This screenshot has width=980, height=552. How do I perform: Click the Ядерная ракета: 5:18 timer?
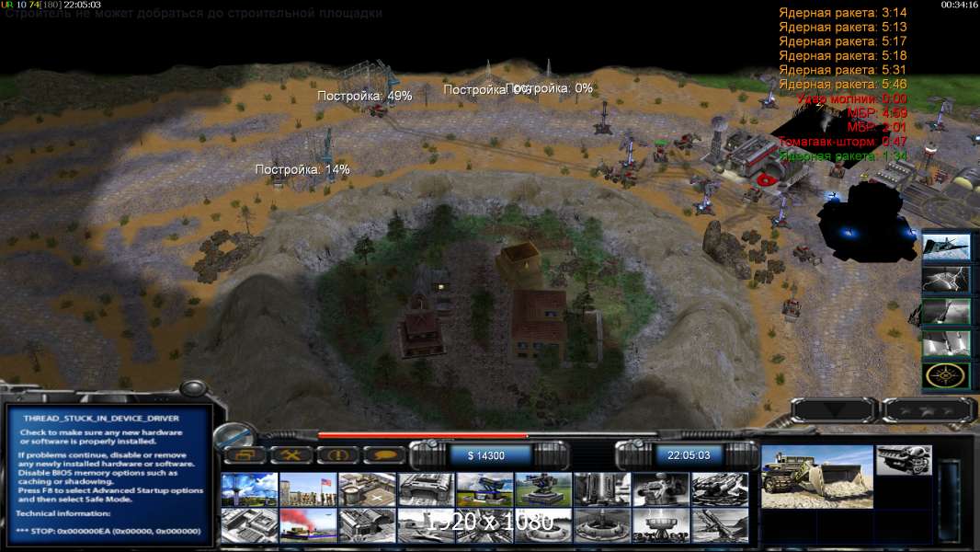(x=842, y=55)
